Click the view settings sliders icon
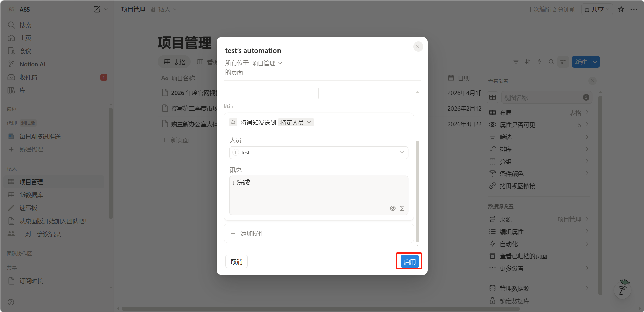This screenshot has width=644, height=312. coord(563,62)
